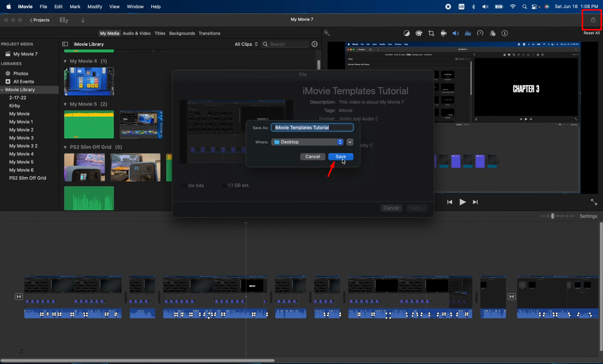Switch to Audio & Video tab
Screen dimensions: 603x364
click(x=137, y=34)
